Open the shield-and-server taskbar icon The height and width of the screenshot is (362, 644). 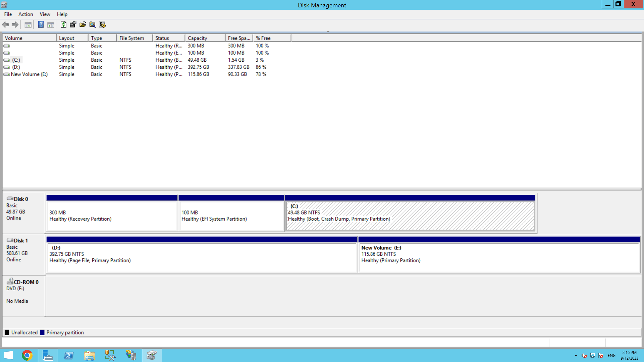click(131, 355)
